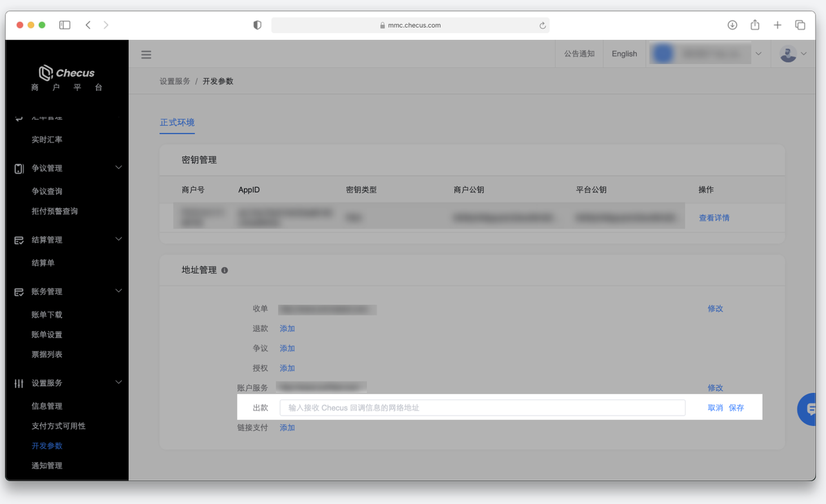Click the Safari share icon
826x504 pixels.
tap(755, 25)
